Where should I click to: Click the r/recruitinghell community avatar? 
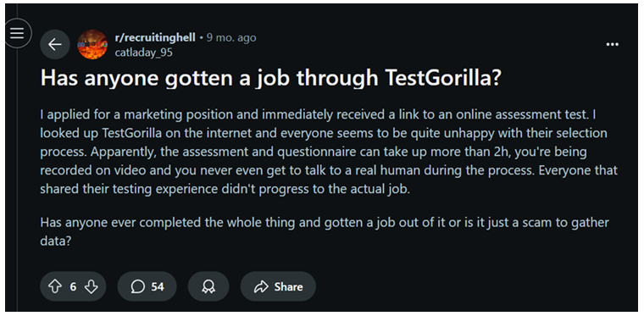[x=92, y=44]
